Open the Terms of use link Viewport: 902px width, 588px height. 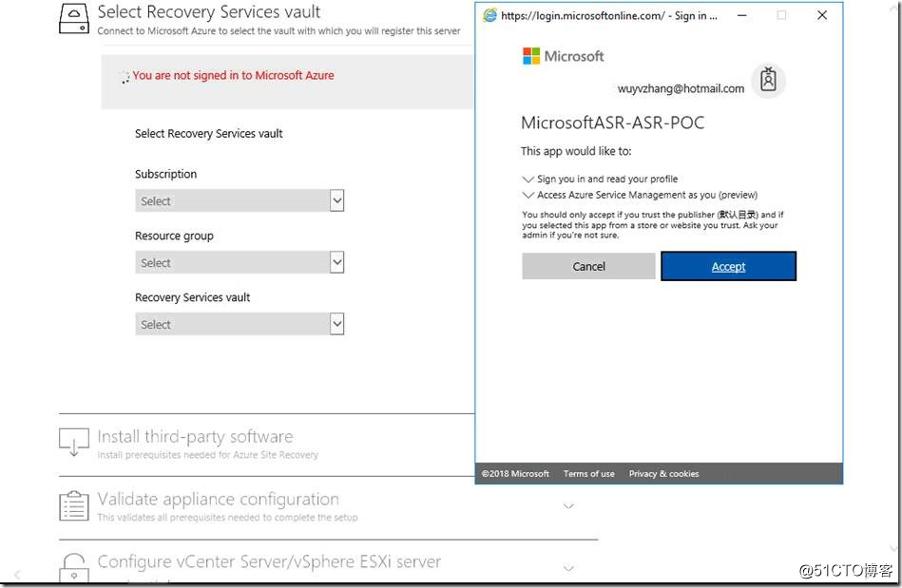588,474
